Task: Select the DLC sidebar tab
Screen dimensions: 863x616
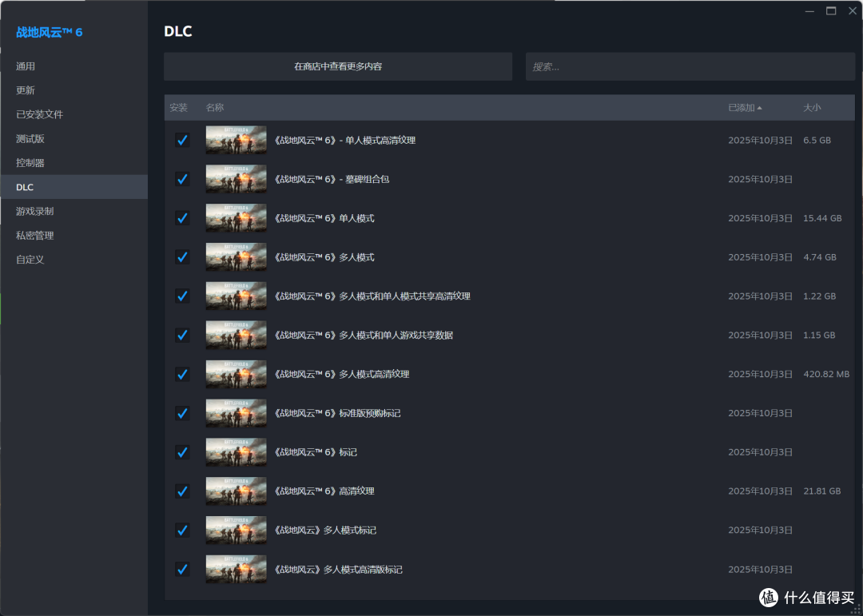Action: [x=74, y=187]
